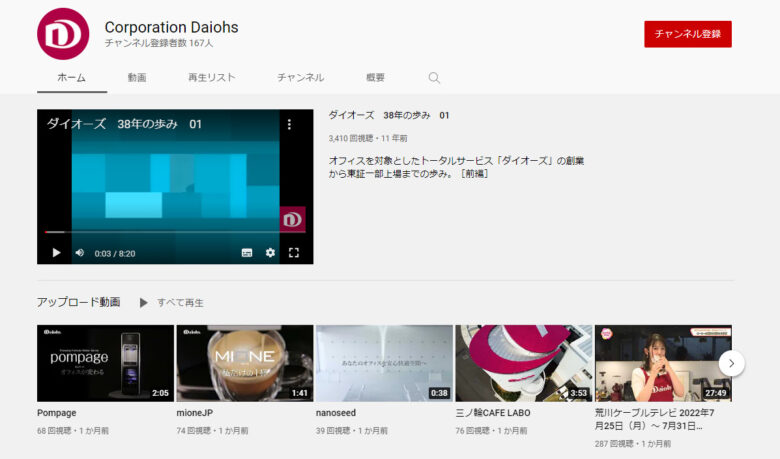Screen dimensions: 780x459
Task: Click the nanoseed video title
Action: (336, 413)
